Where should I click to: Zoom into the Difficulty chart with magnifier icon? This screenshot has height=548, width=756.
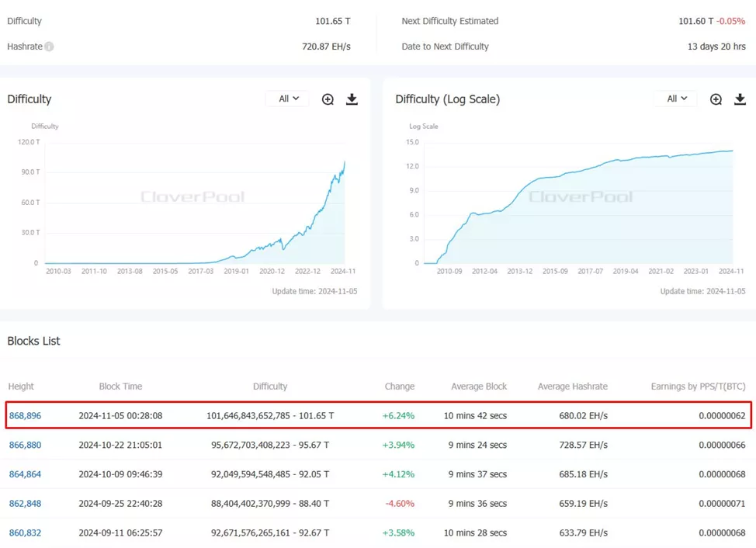pos(328,99)
